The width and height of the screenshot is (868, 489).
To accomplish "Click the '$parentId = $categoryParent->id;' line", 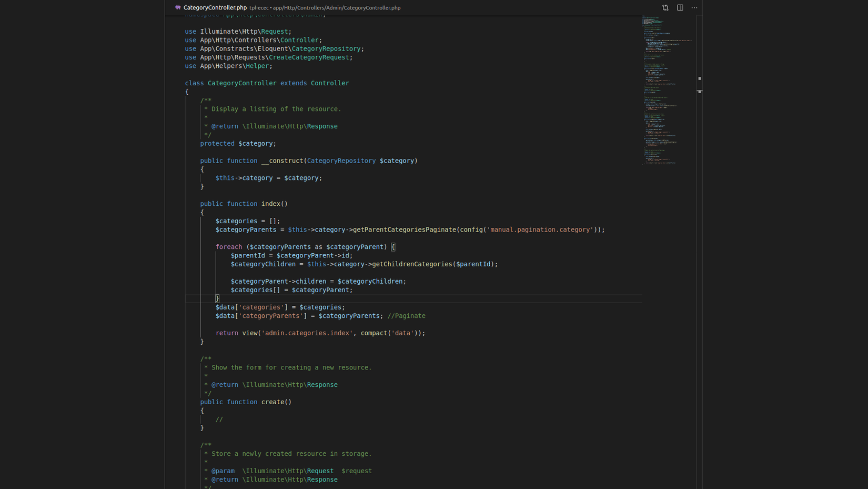I will coord(292,256).
